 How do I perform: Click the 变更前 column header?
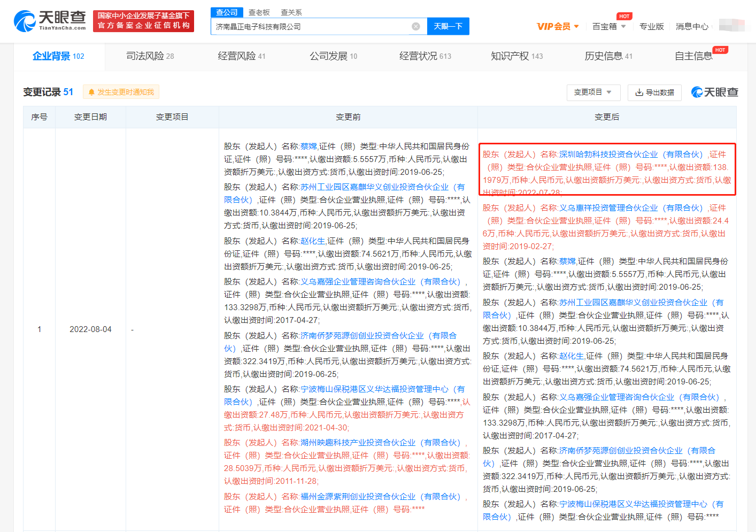coord(348,117)
